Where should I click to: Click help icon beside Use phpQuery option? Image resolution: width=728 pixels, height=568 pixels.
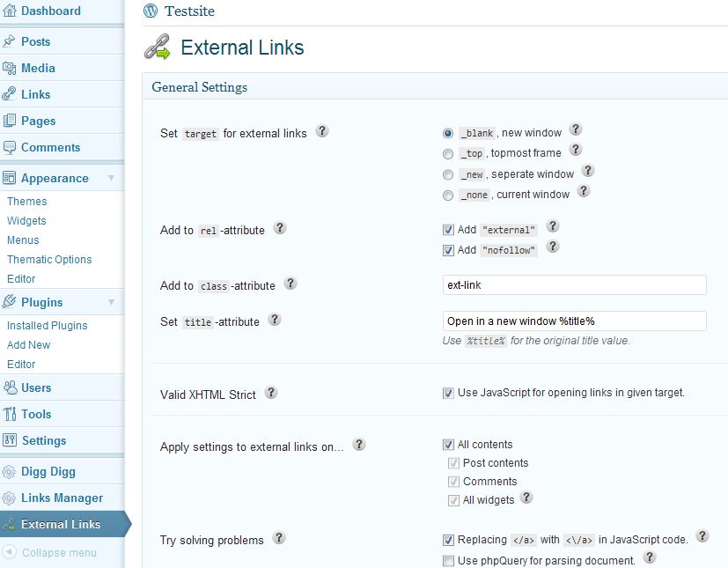pyautogui.click(x=650, y=557)
